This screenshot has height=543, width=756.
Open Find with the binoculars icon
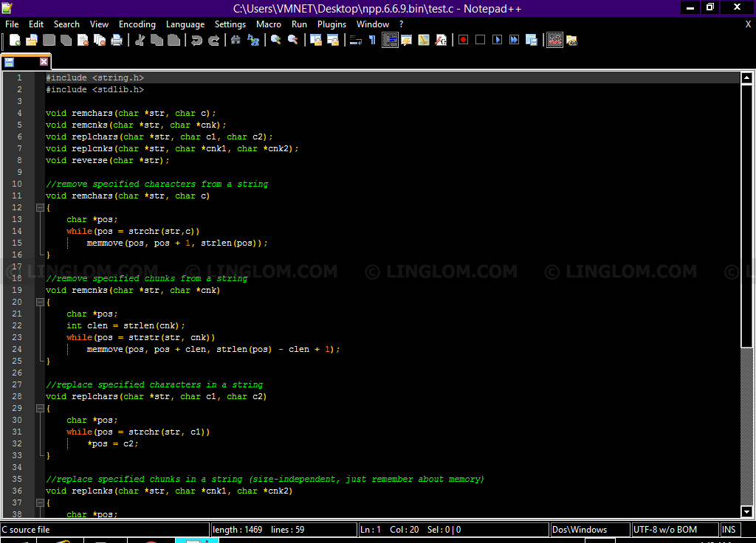pos(236,41)
